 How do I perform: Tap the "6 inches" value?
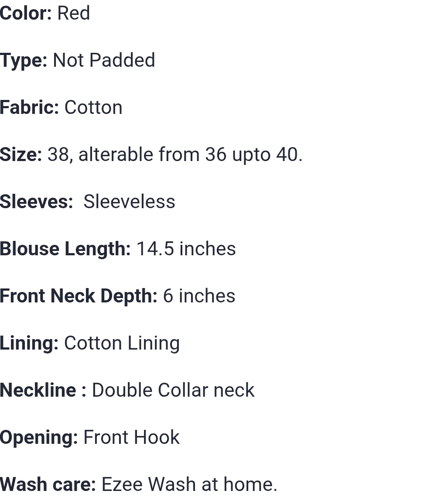pyautogui.click(x=199, y=296)
